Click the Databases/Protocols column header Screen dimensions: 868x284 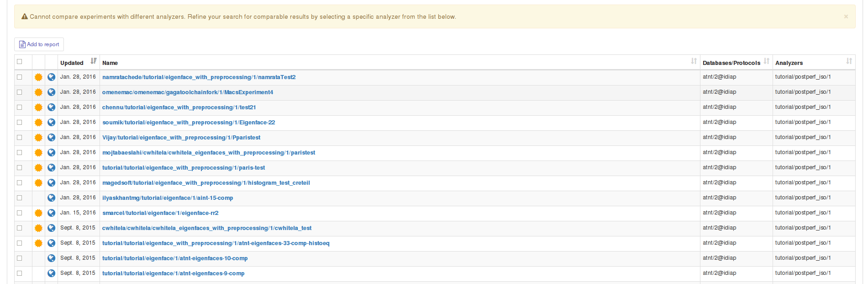731,63
